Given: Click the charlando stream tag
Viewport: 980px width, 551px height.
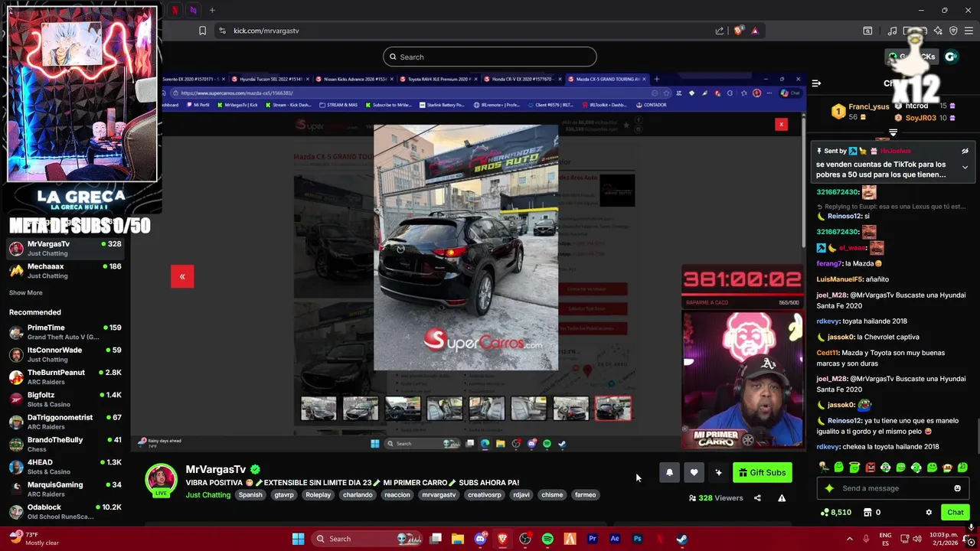Looking at the screenshot, I should pos(358,495).
